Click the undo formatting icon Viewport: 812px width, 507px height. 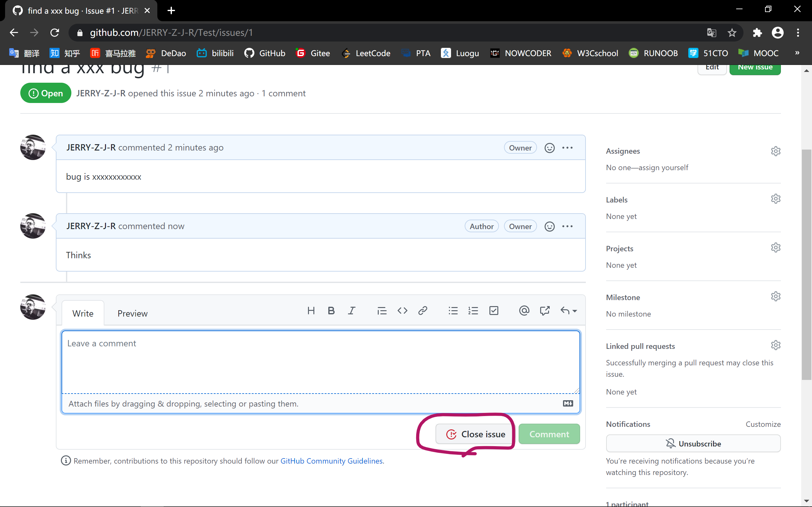pyautogui.click(x=565, y=310)
